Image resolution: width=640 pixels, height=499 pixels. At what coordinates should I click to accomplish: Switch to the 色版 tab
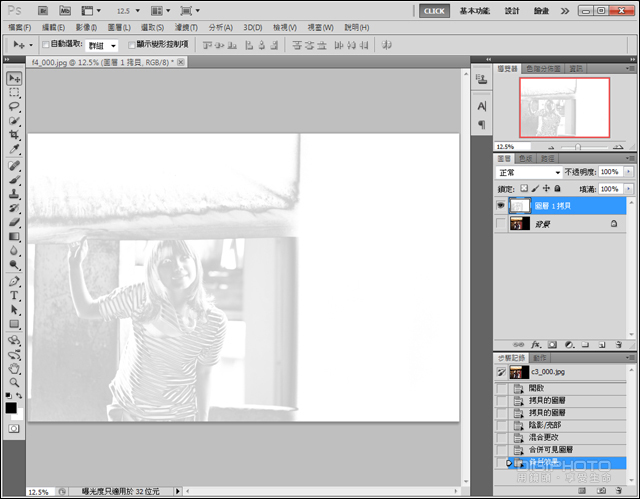click(x=526, y=158)
